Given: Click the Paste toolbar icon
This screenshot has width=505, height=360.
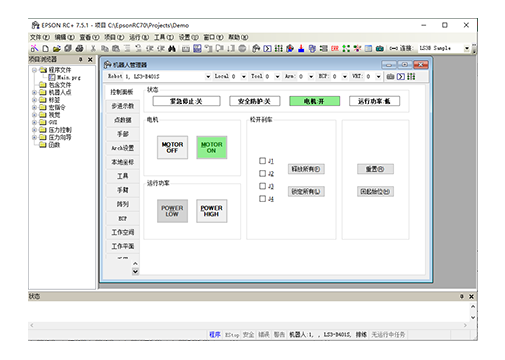Looking at the screenshot, I should 116,49.
